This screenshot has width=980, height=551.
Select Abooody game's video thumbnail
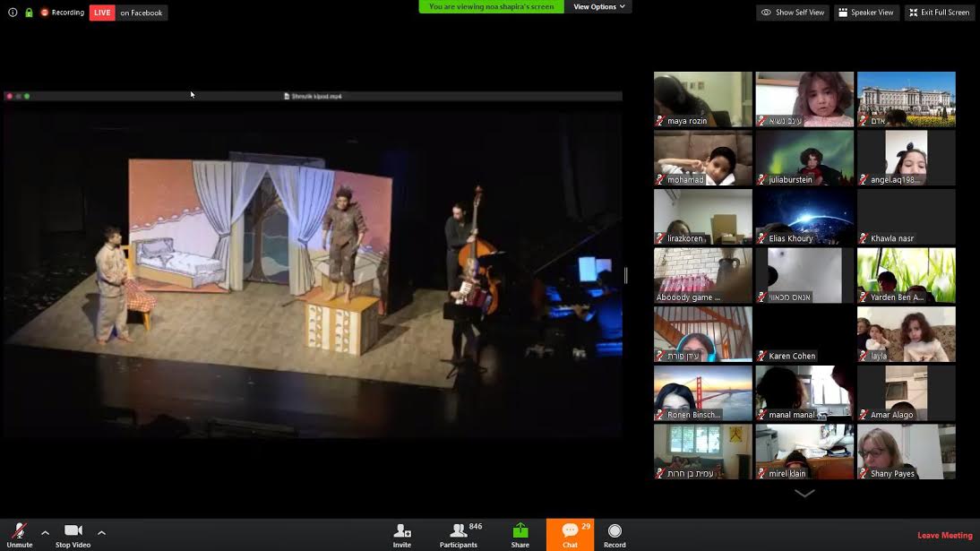[x=703, y=275]
